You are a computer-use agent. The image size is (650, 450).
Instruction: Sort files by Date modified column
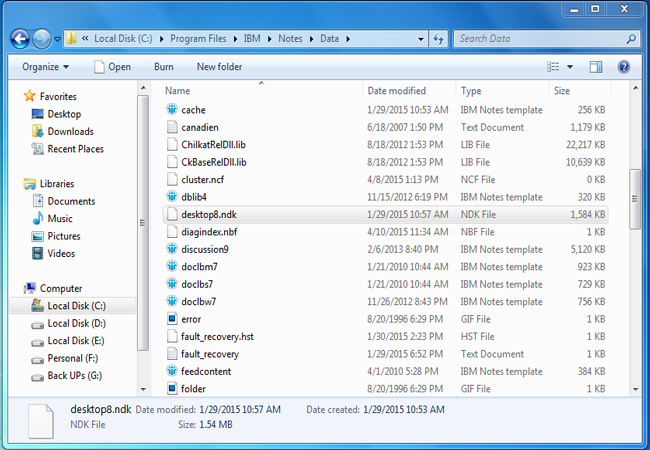pos(396,91)
